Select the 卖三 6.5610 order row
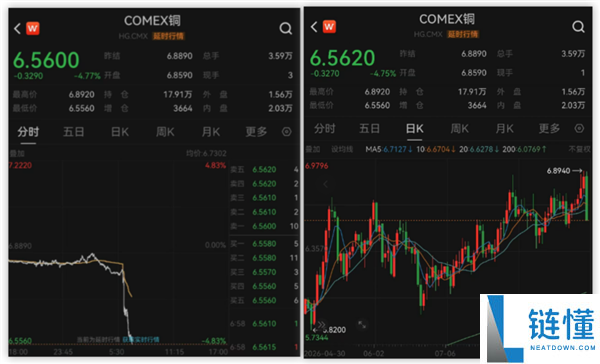 click(x=264, y=198)
